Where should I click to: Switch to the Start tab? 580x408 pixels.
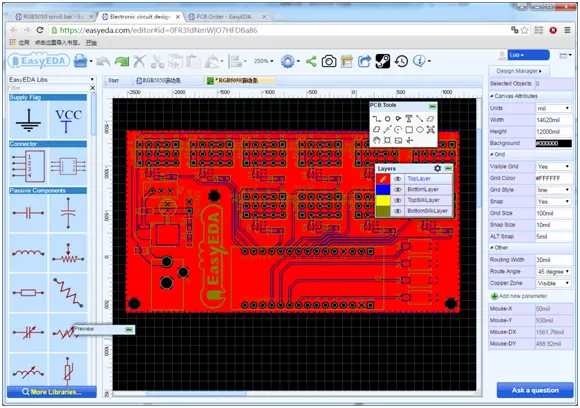point(114,80)
